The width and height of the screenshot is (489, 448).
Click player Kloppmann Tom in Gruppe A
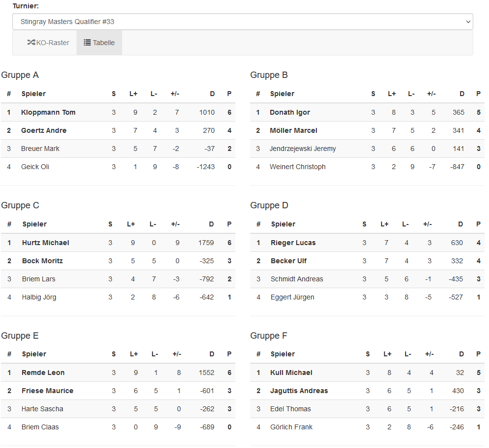pos(48,112)
